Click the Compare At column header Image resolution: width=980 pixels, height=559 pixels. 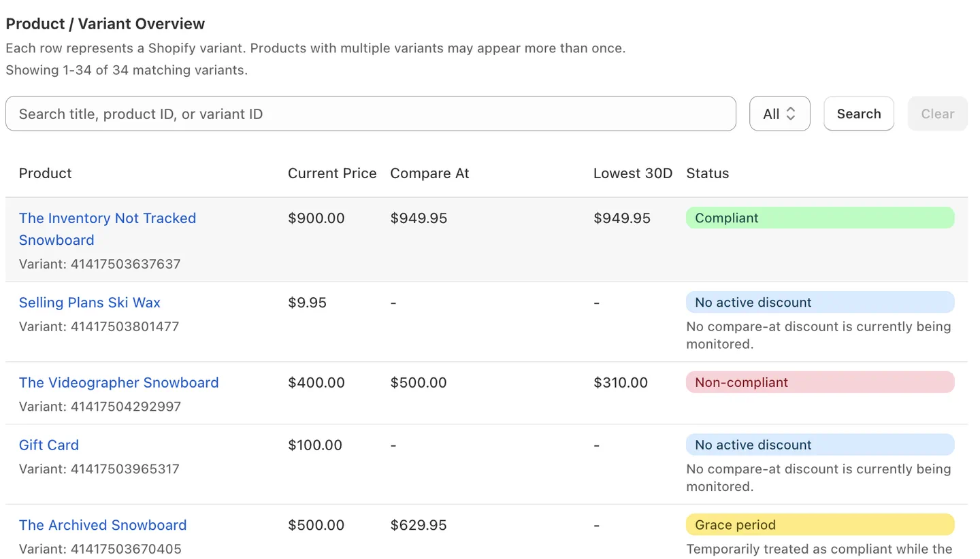tap(429, 173)
